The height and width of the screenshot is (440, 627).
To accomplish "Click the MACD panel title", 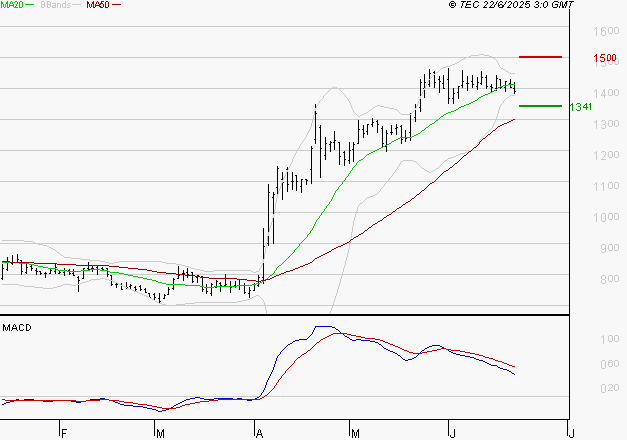I will [x=17, y=328].
